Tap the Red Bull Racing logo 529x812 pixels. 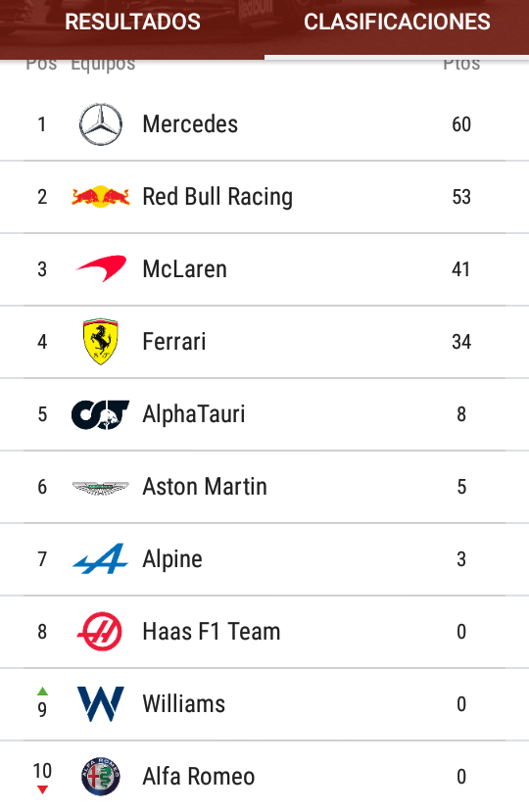[101, 197]
